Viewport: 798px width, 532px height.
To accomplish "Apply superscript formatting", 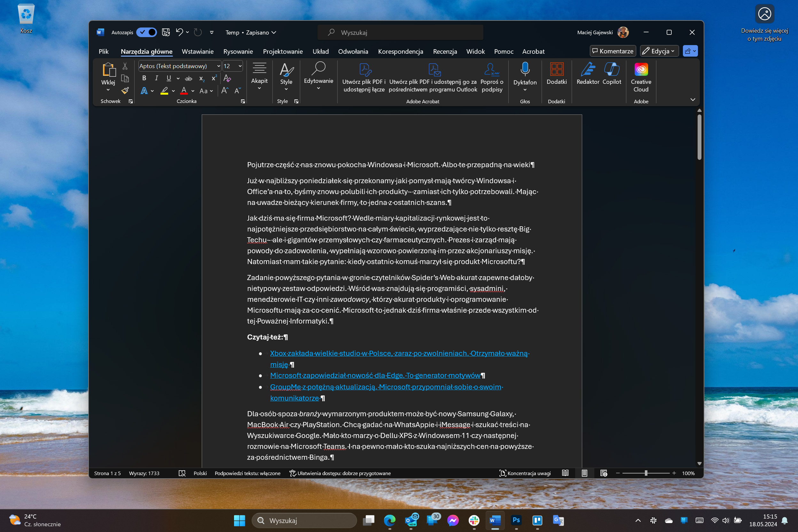I will pyautogui.click(x=214, y=78).
